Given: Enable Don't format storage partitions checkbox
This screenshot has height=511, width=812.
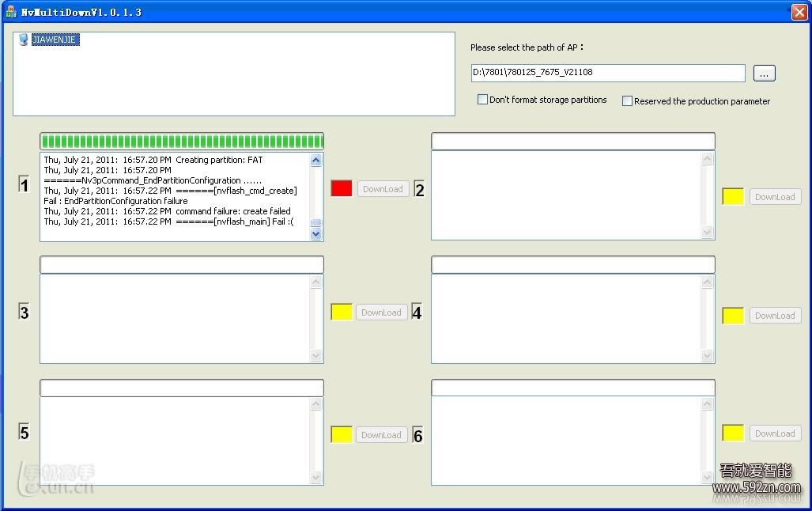Looking at the screenshot, I should pos(482,100).
